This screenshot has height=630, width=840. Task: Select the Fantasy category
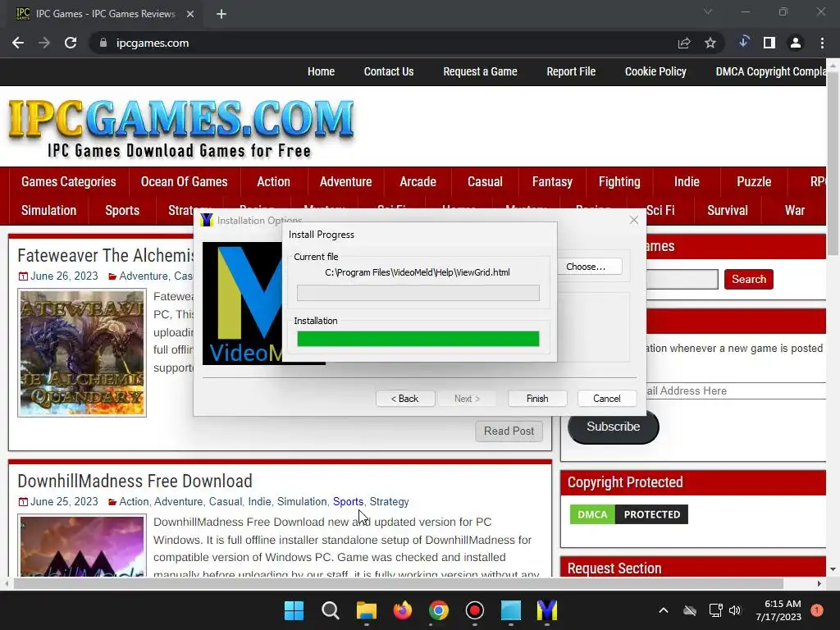[552, 181]
